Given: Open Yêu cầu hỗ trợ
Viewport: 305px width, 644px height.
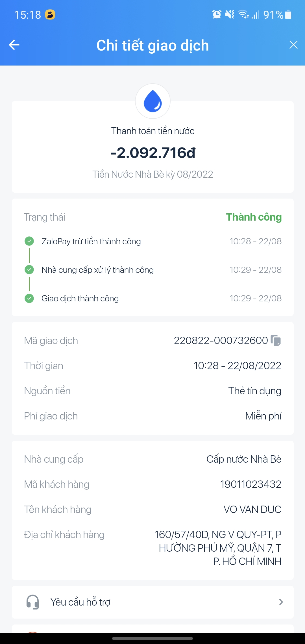Looking at the screenshot, I should 80,602.
